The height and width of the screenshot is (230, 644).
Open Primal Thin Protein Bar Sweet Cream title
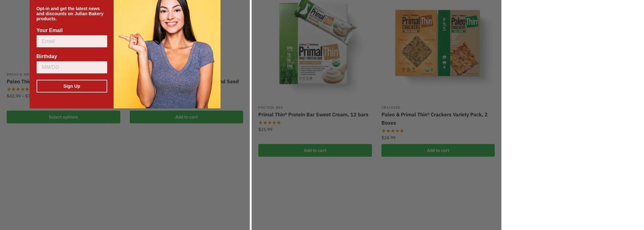[x=313, y=115]
